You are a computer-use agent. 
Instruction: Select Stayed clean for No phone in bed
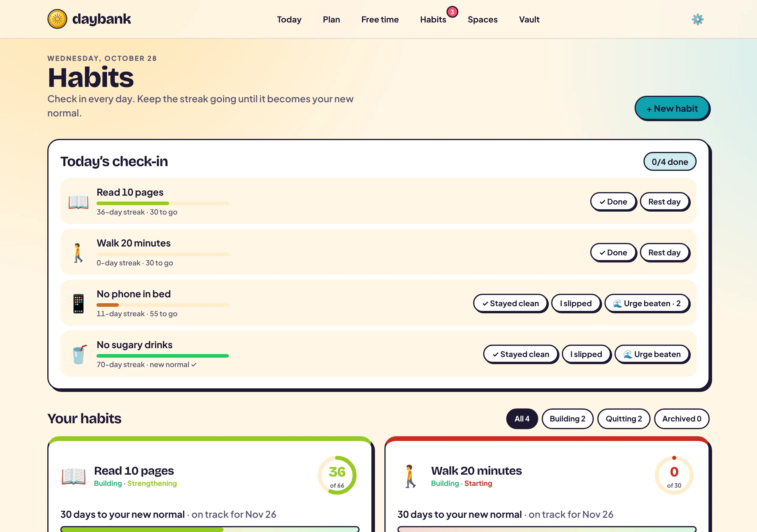[x=510, y=303]
